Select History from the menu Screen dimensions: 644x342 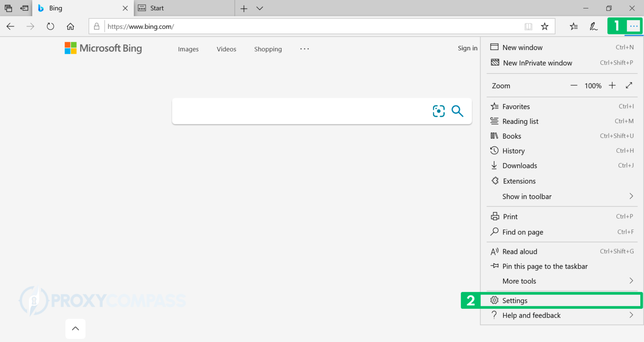point(513,151)
